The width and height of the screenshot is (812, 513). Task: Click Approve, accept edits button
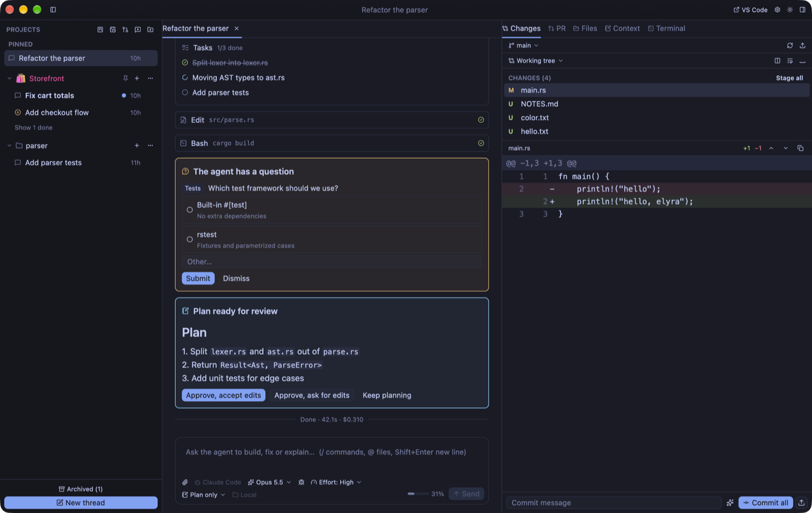pos(223,395)
